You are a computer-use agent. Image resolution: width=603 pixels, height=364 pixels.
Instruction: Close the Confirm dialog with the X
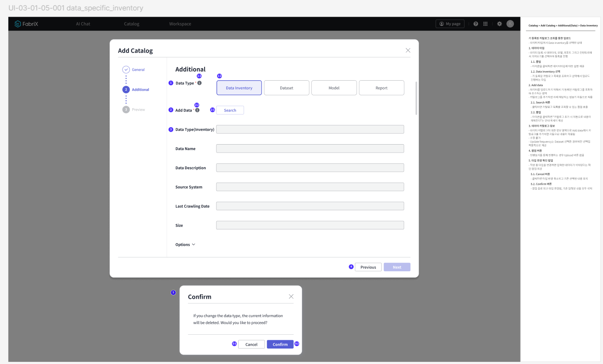tap(291, 297)
